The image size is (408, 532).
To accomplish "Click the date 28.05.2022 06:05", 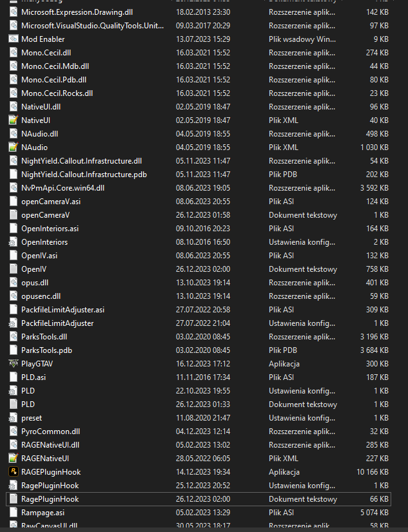I will [x=202, y=459].
